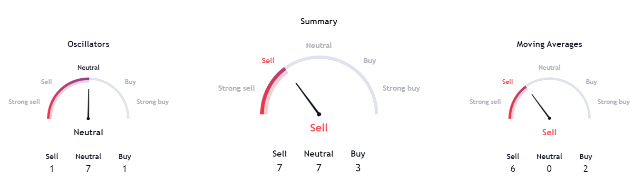
Task: Click the Buy label on Oscillators gauge
Action: point(130,82)
